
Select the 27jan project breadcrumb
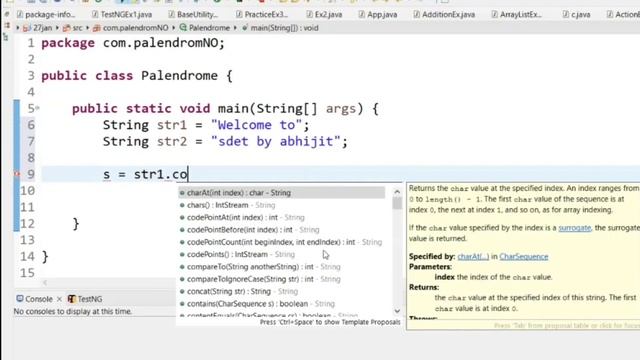tap(38, 28)
